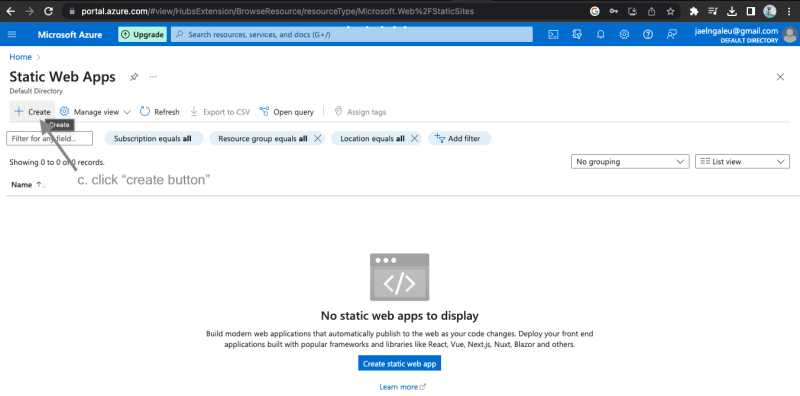This screenshot has width=800, height=396.
Task: Click the Chrome profile avatar
Action: [x=769, y=11]
